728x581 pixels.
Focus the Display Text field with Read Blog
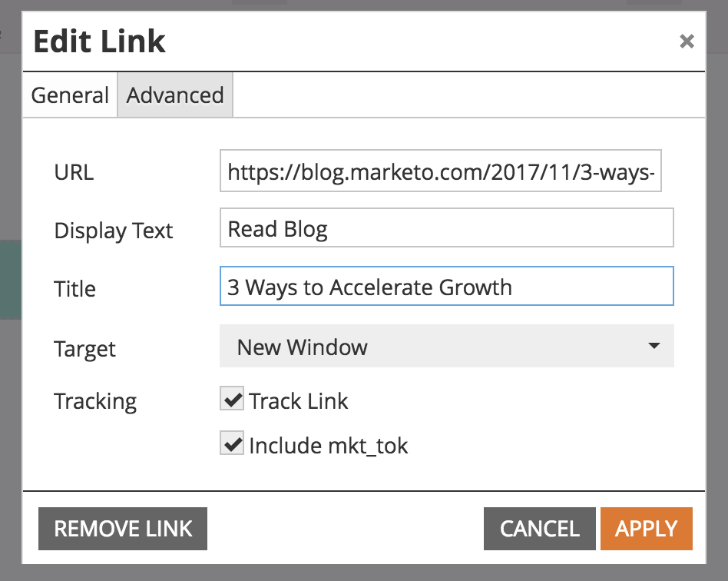click(x=446, y=228)
